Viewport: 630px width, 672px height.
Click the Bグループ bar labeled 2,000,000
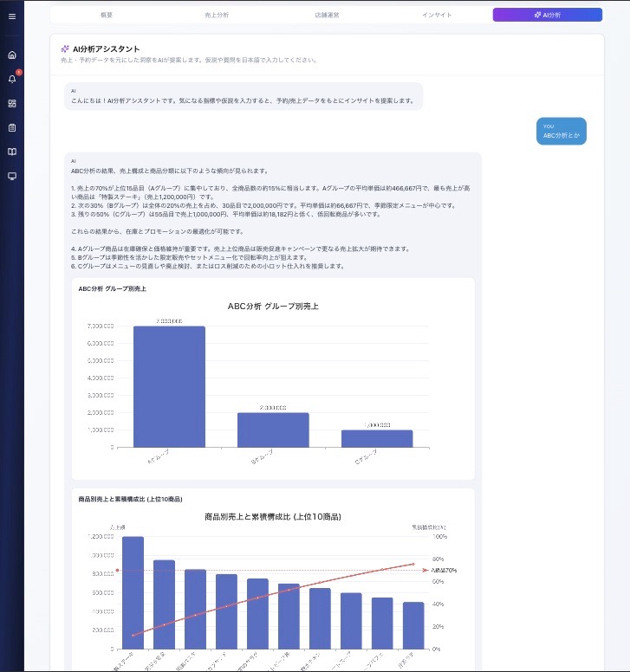[x=273, y=430]
